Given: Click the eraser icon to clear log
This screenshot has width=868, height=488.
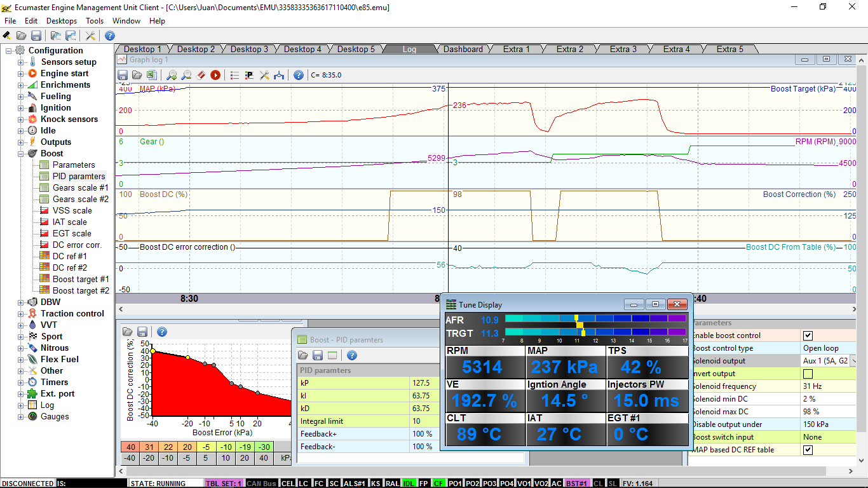Looking at the screenshot, I should click(x=201, y=75).
